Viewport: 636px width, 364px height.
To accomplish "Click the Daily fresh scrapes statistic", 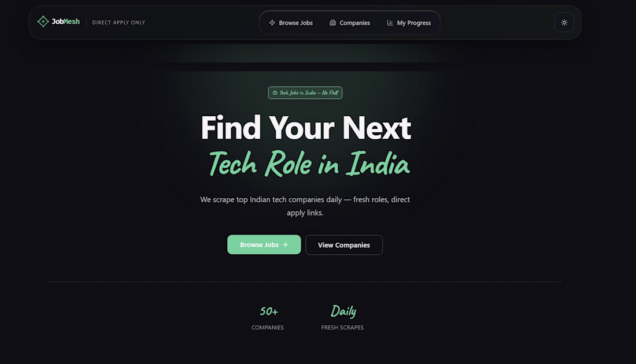I will [x=343, y=317].
